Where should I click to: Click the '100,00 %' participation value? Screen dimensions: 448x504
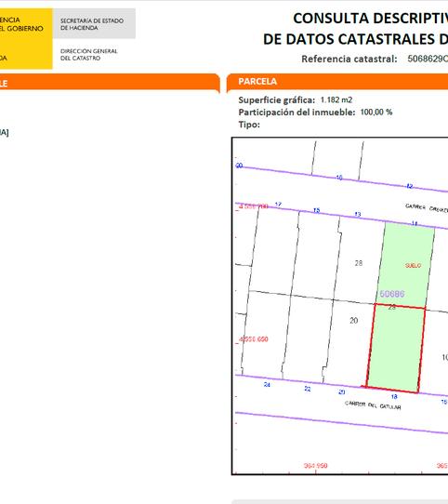tap(376, 113)
